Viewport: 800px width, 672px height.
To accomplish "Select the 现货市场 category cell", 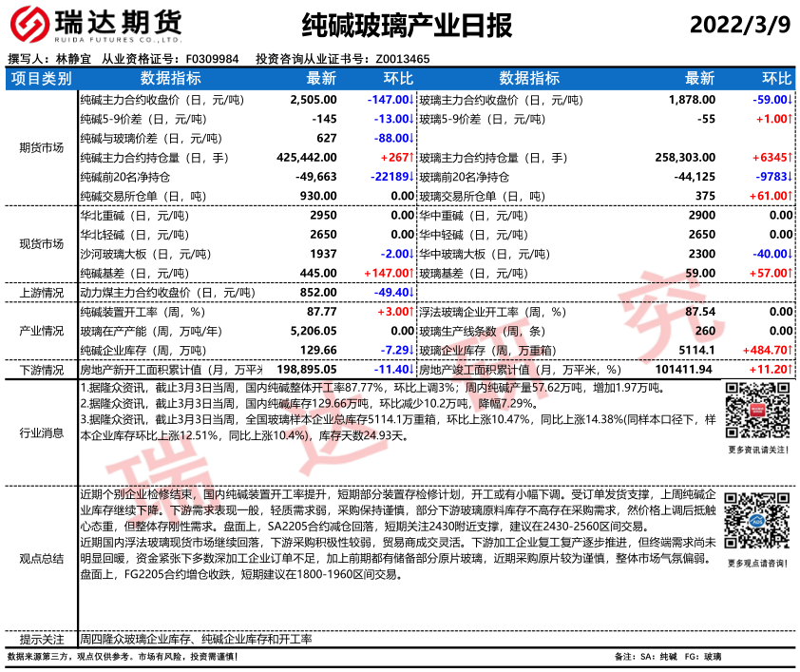I will [41, 244].
